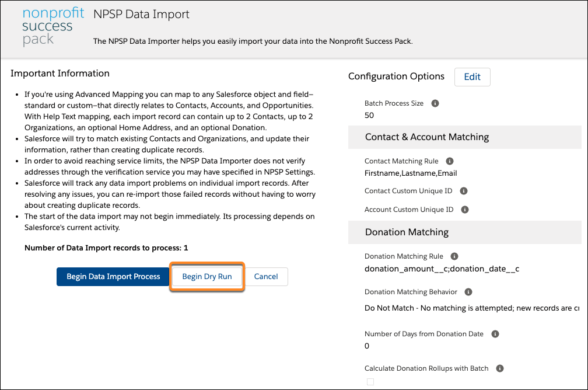588x390 pixels.
Task: Click the bullet about Advanced Mapping
Action: tap(169, 111)
